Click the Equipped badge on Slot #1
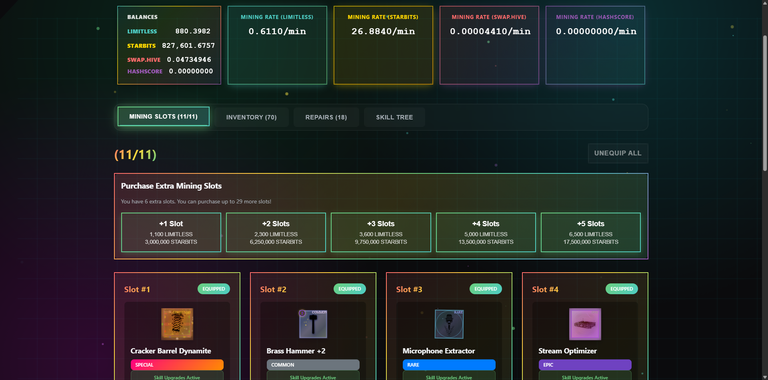 (214, 289)
